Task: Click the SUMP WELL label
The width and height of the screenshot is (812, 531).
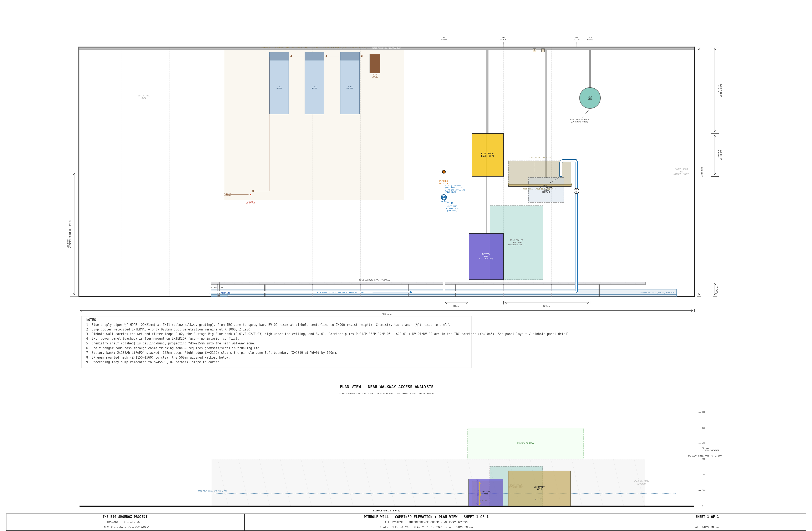Action: click(226, 293)
